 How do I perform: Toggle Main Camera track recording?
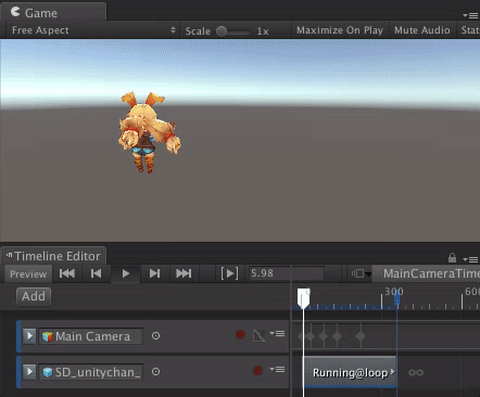coord(240,335)
